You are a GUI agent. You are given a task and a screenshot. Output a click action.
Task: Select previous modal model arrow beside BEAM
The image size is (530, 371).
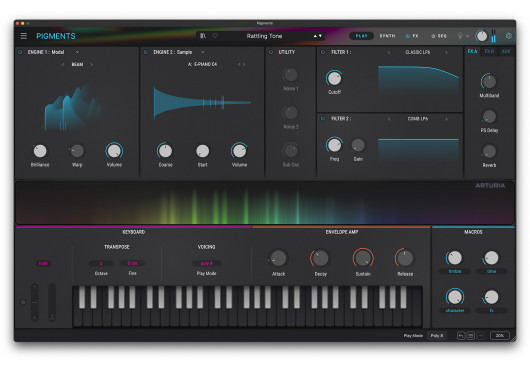[x=63, y=64]
